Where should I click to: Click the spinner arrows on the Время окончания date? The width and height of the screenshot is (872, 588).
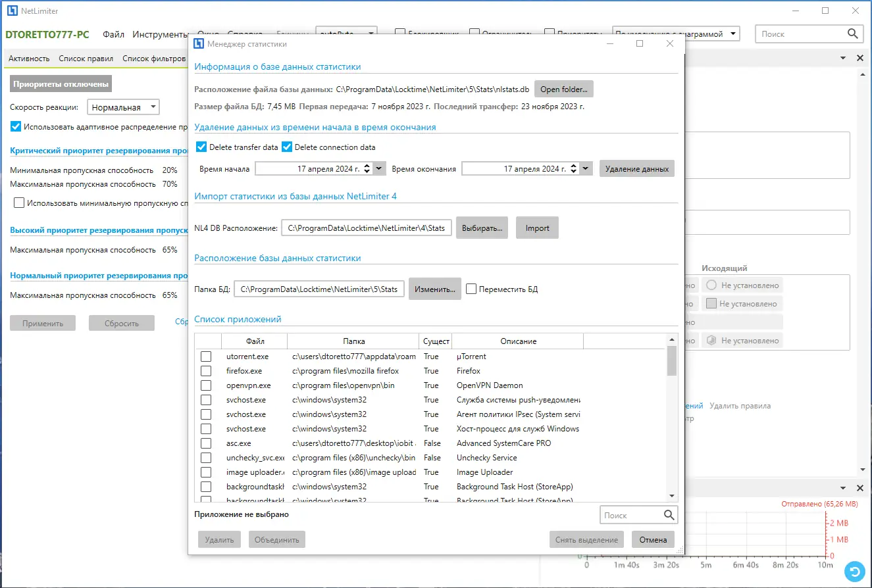pos(575,169)
